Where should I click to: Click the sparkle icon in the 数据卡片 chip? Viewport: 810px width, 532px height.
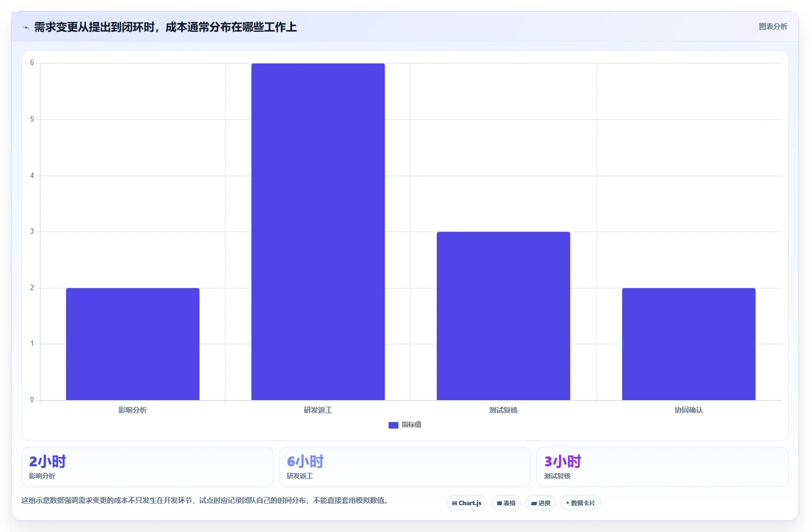click(568, 503)
